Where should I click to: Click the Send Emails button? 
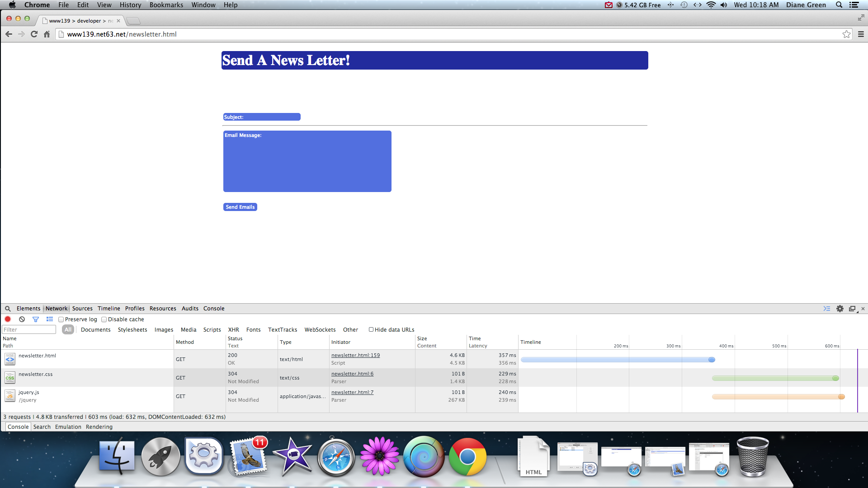pos(240,207)
